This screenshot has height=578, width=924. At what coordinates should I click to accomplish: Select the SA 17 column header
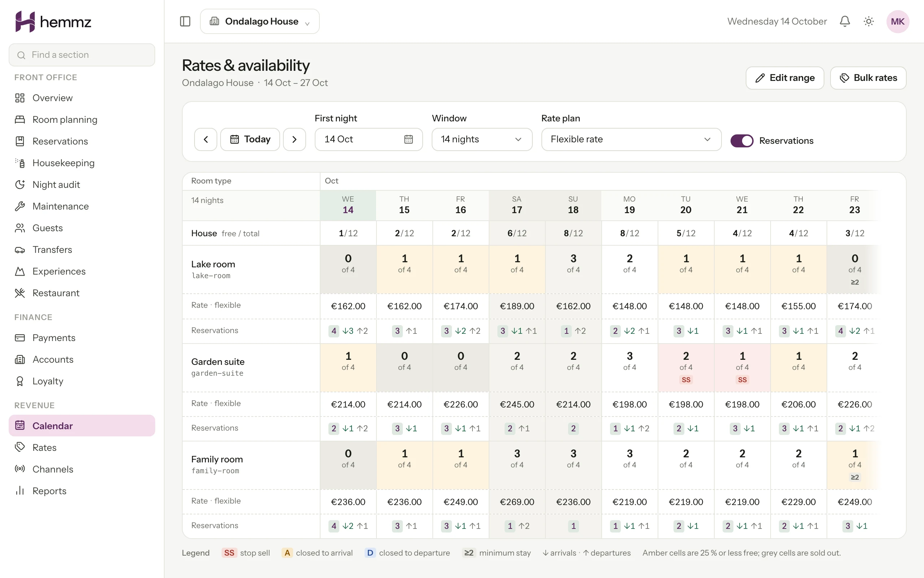(x=517, y=205)
